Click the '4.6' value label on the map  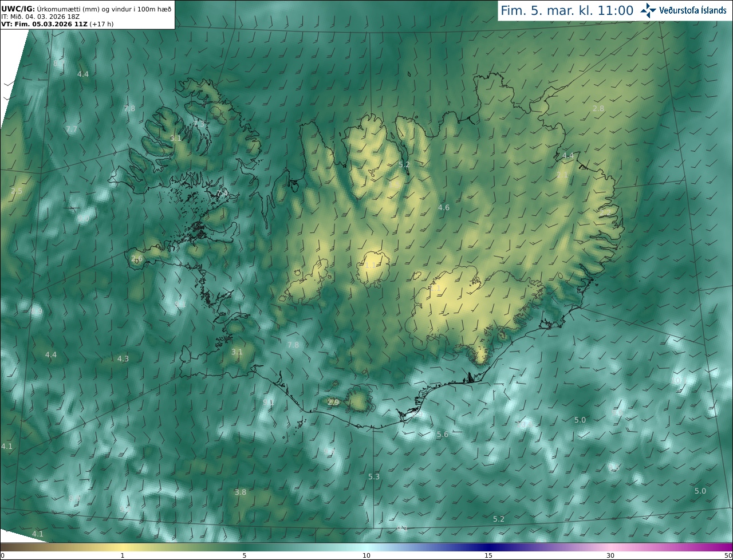(x=444, y=207)
